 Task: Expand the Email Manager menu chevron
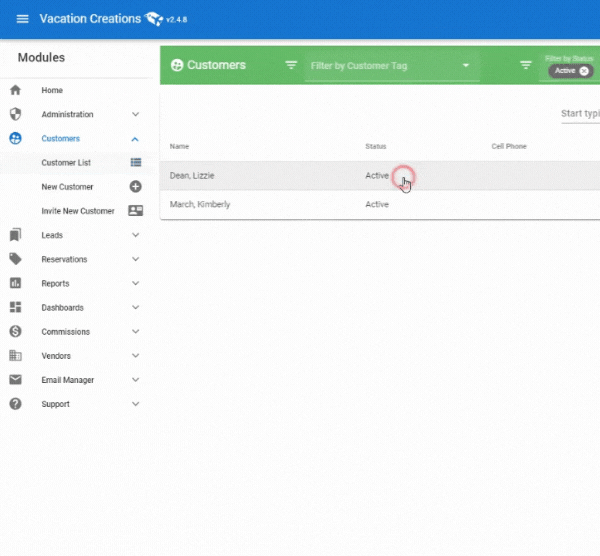pos(135,379)
